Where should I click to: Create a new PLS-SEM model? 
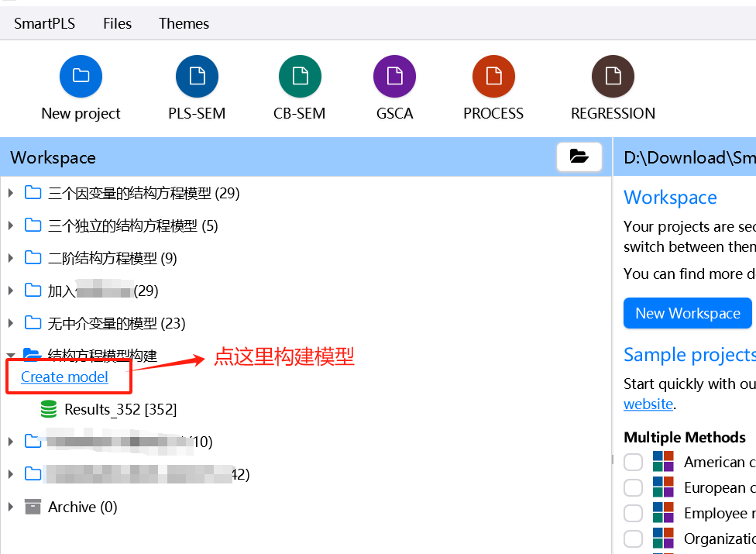coord(197,76)
